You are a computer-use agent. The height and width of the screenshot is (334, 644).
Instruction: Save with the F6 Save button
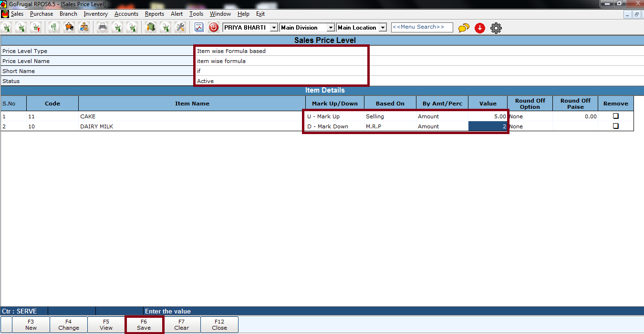coord(144,324)
